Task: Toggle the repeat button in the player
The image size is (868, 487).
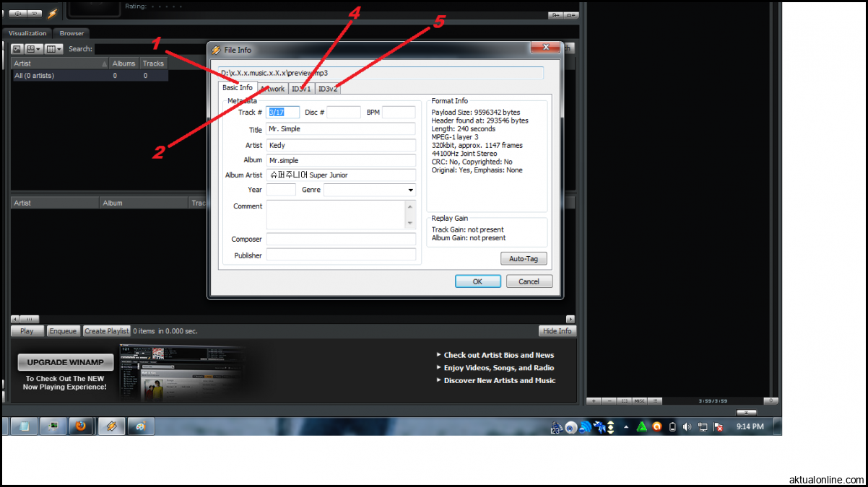Action: pos(34,14)
